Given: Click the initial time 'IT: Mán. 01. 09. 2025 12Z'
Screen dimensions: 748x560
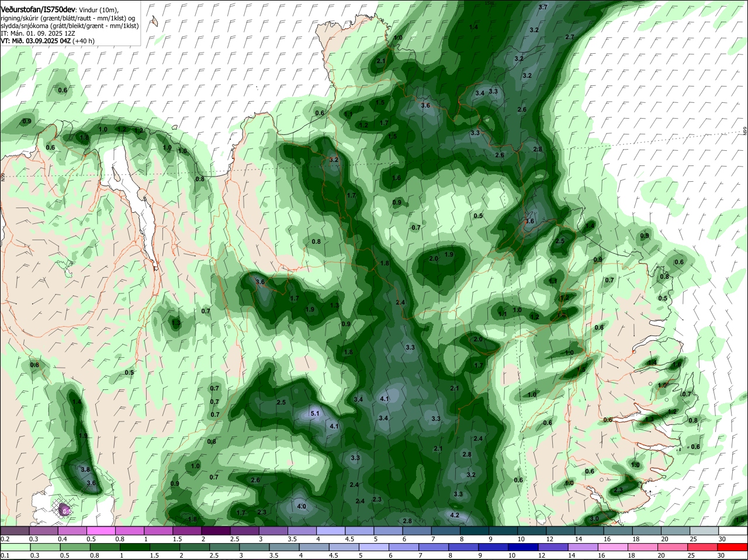Looking at the screenshot, I should click(37, 33).
